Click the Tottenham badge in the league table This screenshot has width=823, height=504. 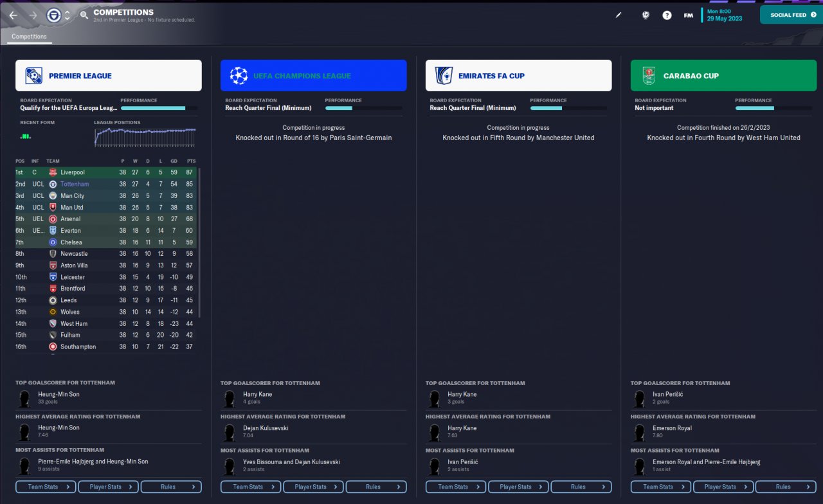coord(53,184)
